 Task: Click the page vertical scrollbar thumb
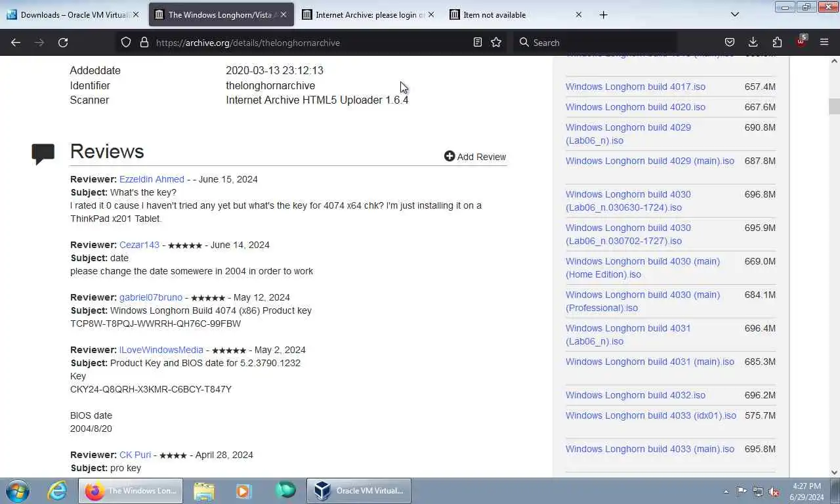(834, 106)
